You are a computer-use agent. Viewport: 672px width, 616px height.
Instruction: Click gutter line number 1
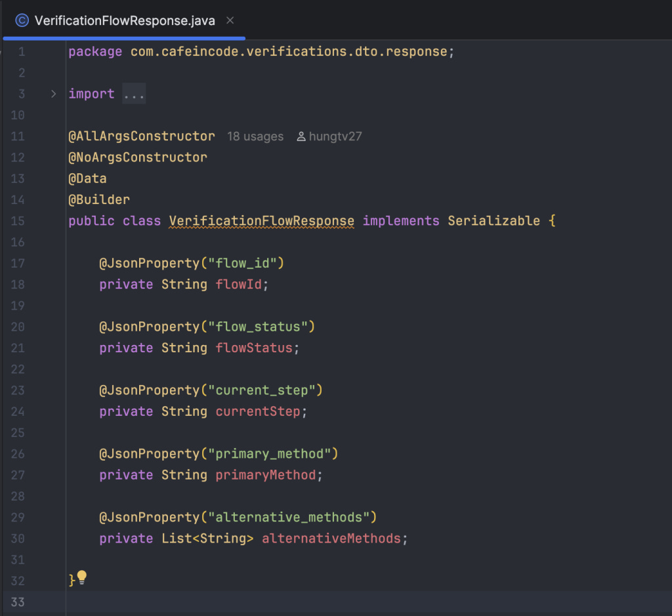click(x=22, y=52)
